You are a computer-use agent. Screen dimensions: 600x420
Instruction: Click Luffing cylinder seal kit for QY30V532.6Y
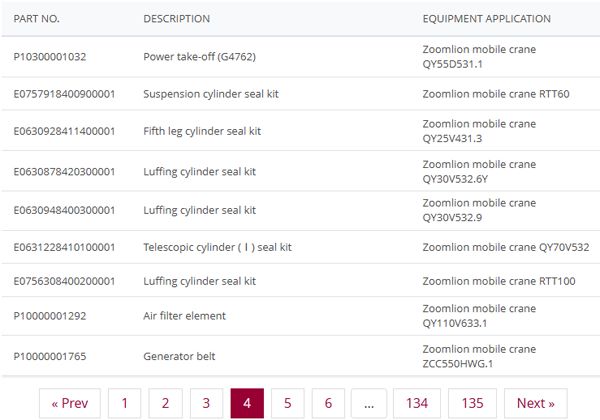point(200,172)
